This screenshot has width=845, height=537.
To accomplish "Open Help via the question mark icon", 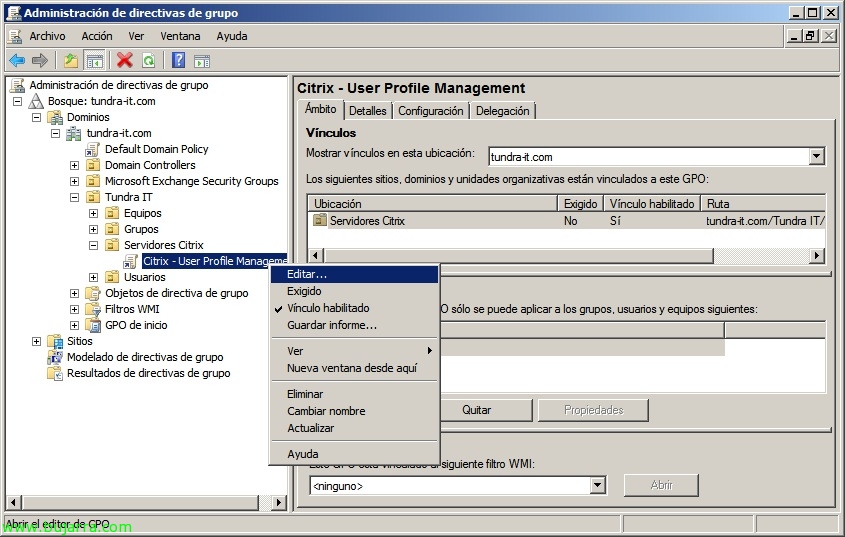I will 178,60.
